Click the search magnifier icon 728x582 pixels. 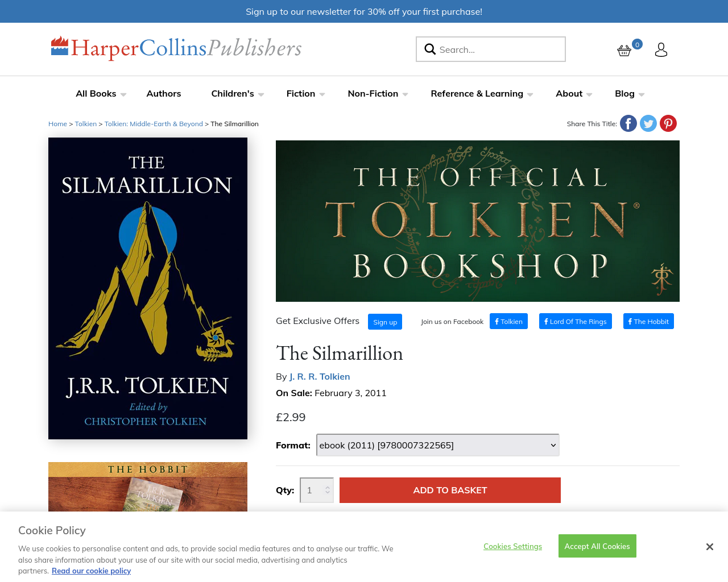[430, 49]
